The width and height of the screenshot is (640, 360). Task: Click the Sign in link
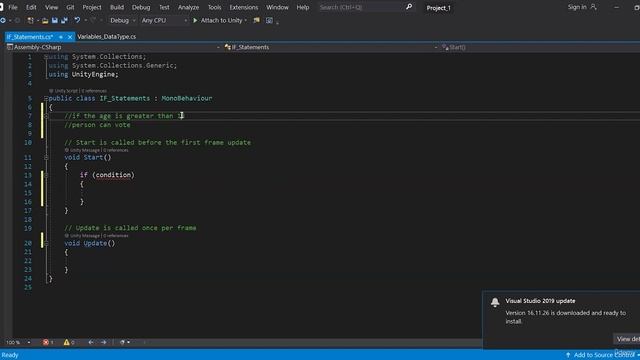[x=577, y=7]
